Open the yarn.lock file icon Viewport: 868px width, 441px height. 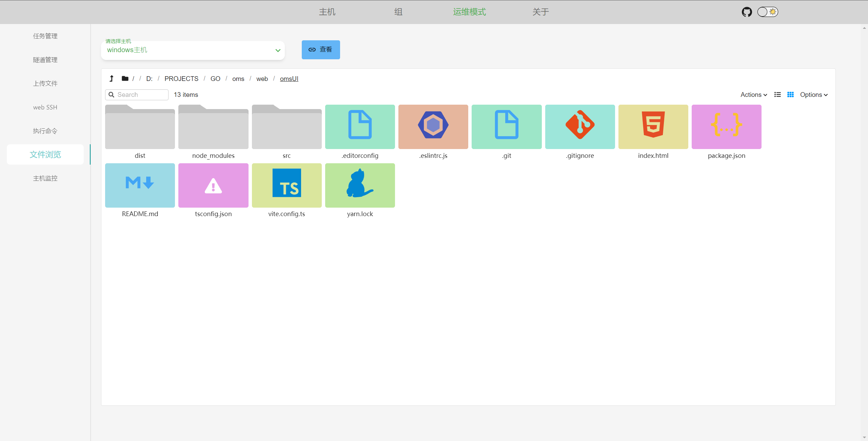click(x=360, y=185)
